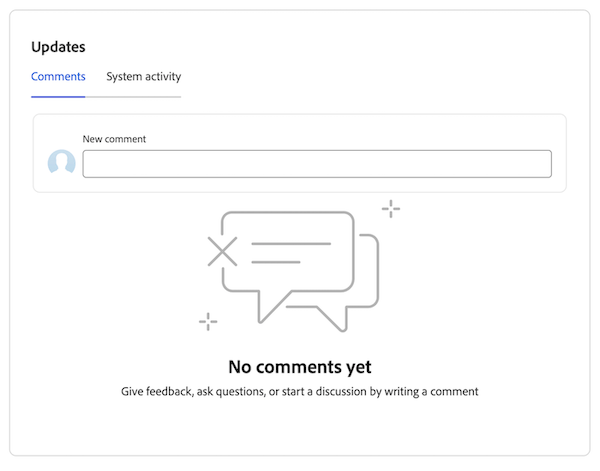Screen dimensions: 600x471
Task: Open the System activity tab
Action: (143, 77)
